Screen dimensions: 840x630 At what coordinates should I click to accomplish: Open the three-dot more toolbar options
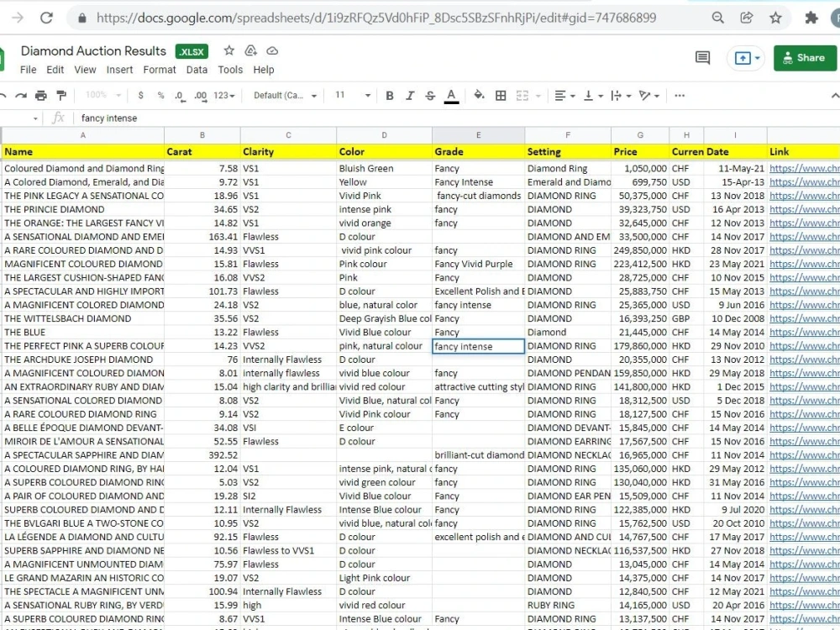point(680,96)
